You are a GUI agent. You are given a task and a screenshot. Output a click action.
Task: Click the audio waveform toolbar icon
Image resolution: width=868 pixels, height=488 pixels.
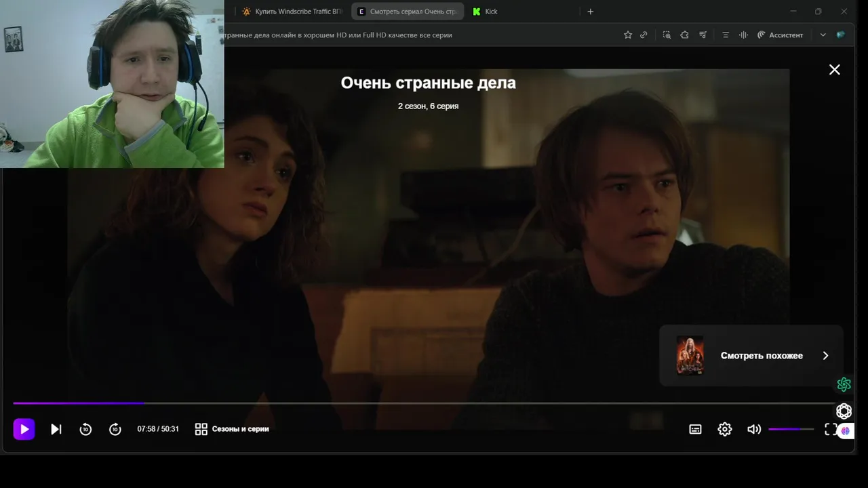point(743,35)
